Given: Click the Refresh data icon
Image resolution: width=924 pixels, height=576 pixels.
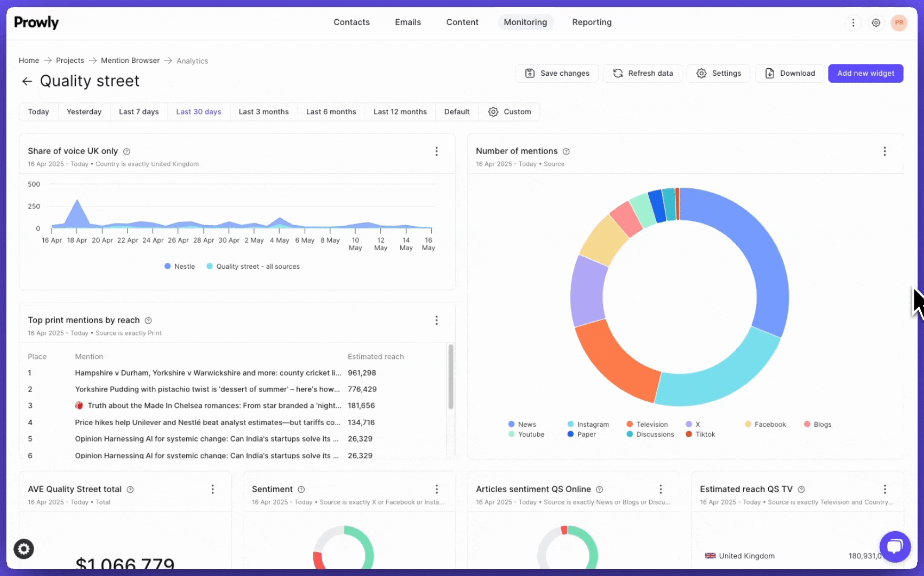Looking at the screenshot, I should click(x=617, y=73).
